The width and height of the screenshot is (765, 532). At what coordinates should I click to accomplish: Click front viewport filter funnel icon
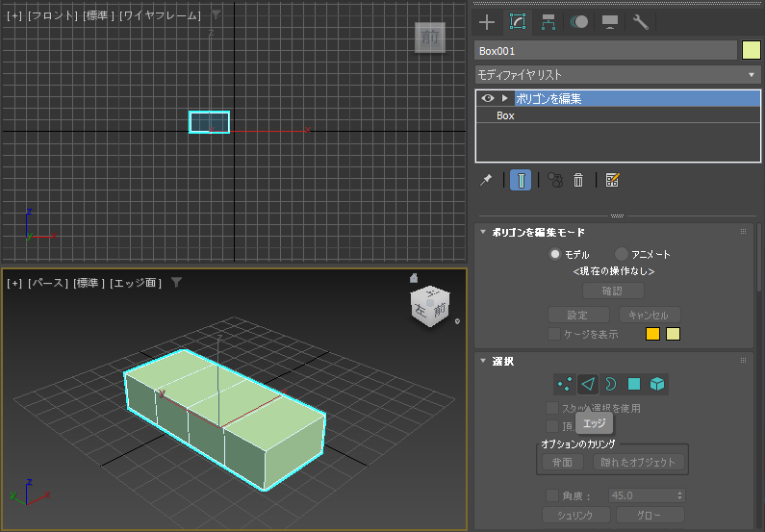[216, 15]
